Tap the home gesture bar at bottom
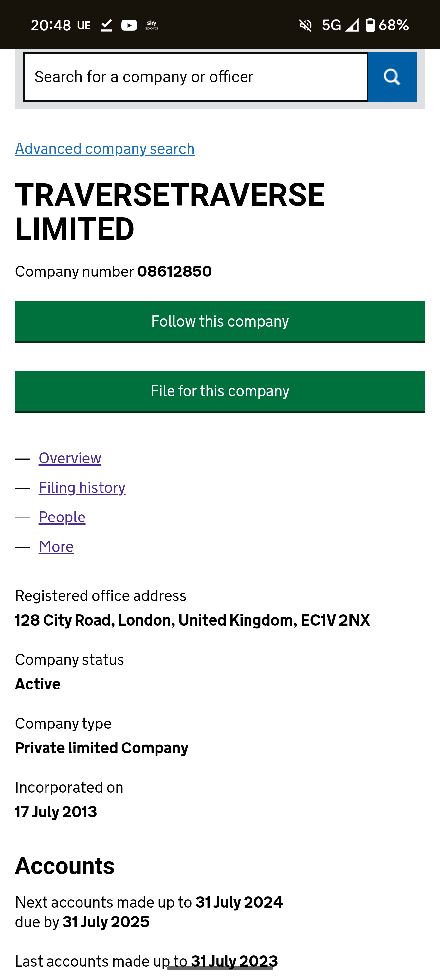The width and height of the screenshot is (440, 980). [x=220, y=968]
